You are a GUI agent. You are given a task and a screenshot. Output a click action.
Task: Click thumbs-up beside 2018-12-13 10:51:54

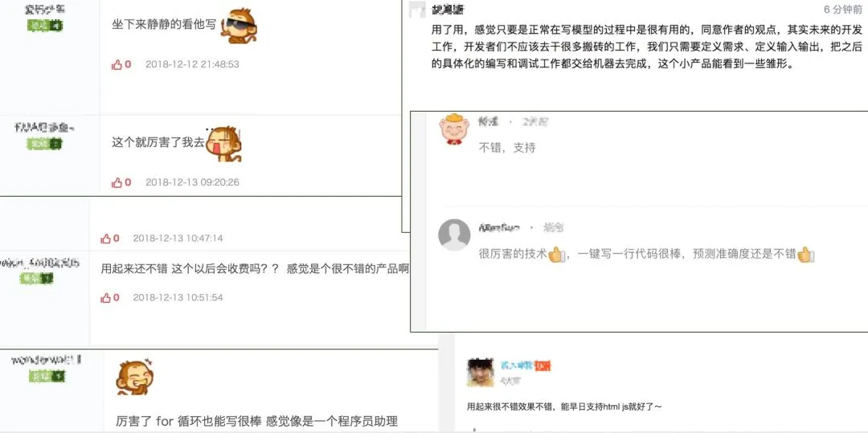point(109,297)
